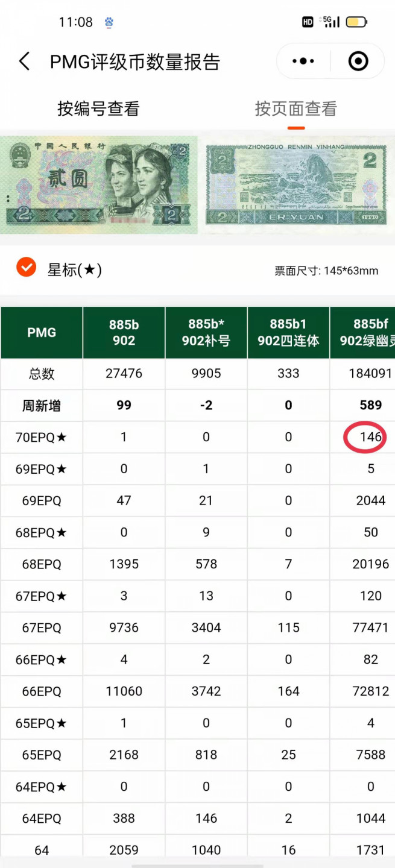395x868 pixels.
Task: Select the 885b1 902四连体 column header
Action: tap(288, 333)
